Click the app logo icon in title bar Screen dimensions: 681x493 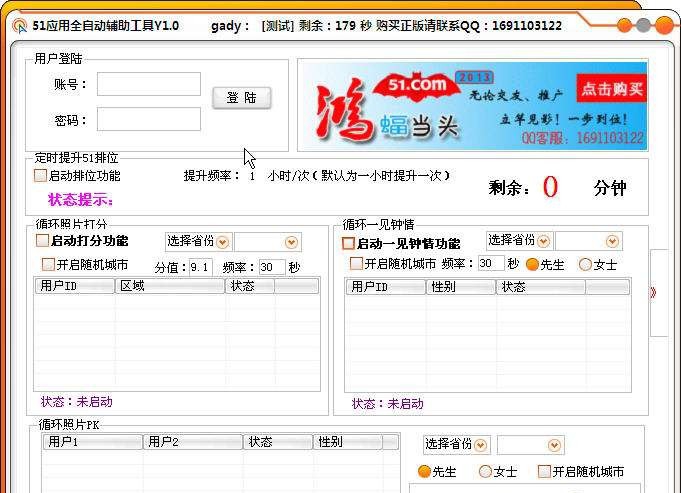click(x=20, y=26)
